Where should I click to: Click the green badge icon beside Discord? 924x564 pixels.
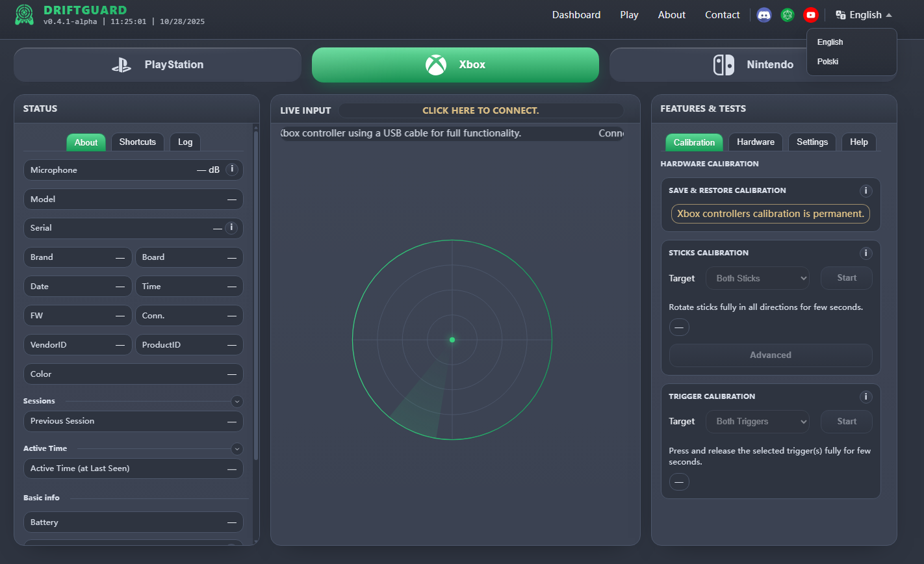pyautogui.click(x=788, y=15)
